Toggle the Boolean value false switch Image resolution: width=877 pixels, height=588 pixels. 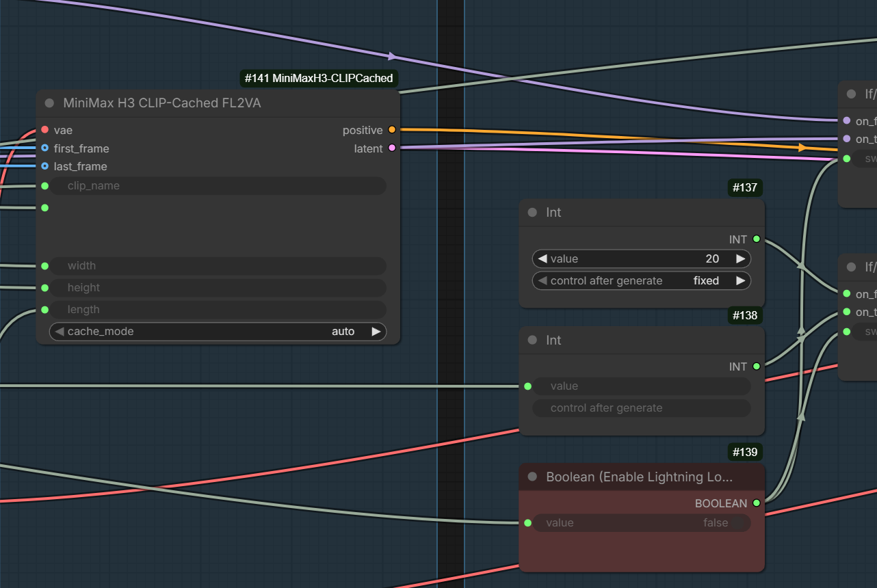click(x=642, y=523)
